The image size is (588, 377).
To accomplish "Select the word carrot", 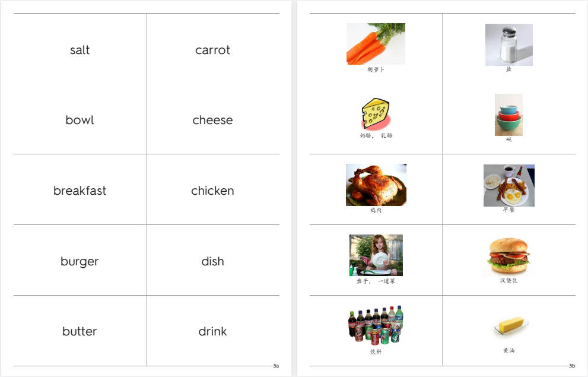I will pyautogui.click(x=212, y=50).
